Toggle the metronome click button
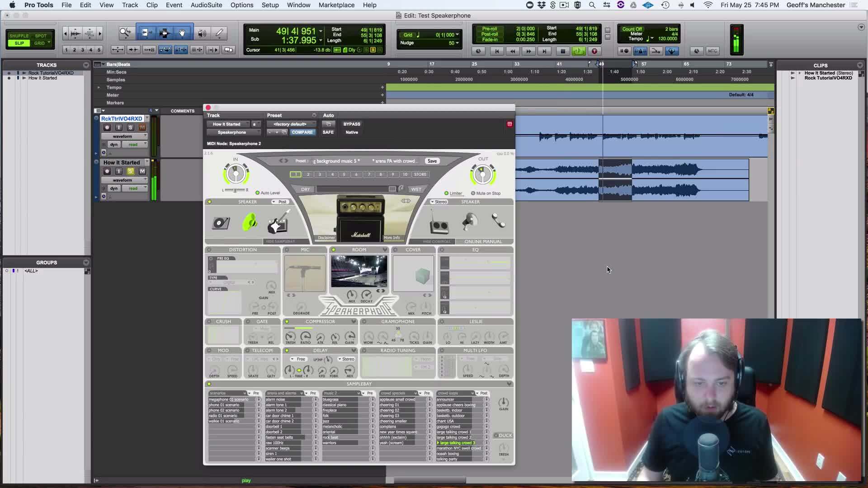868x488 pixels. (x=640, y=51)
